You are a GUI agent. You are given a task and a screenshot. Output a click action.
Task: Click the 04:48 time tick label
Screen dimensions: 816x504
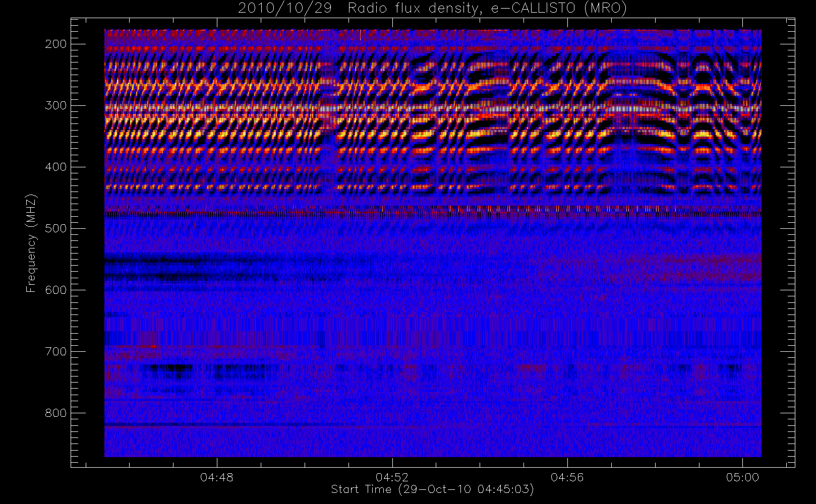tap(216, 477)
